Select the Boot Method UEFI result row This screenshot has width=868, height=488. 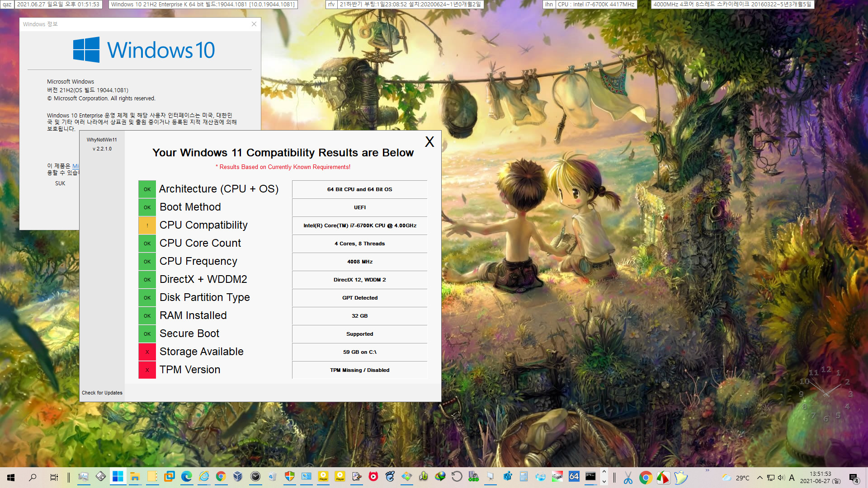pyautogui.click(x=283, y=207)
